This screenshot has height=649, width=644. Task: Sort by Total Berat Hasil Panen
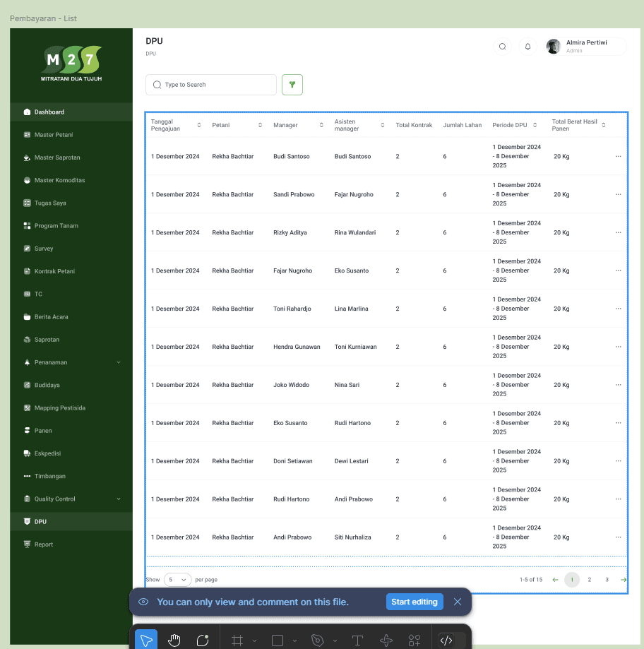(x=604, y=125)
